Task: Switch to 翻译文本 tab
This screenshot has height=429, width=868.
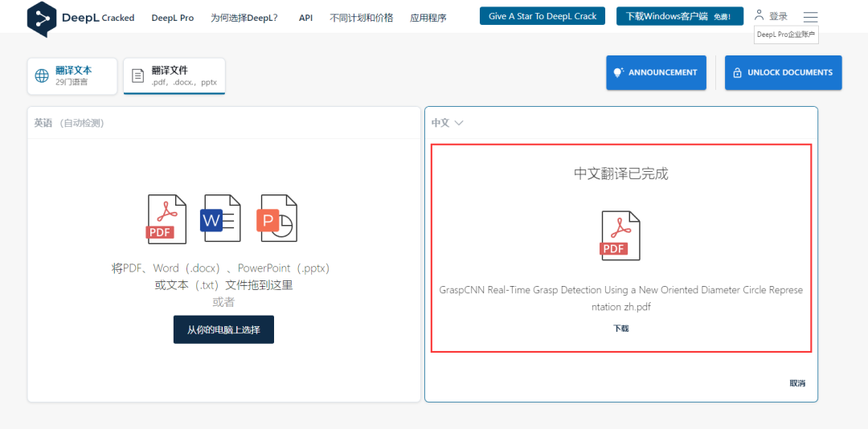Action: tap(72, 76)
